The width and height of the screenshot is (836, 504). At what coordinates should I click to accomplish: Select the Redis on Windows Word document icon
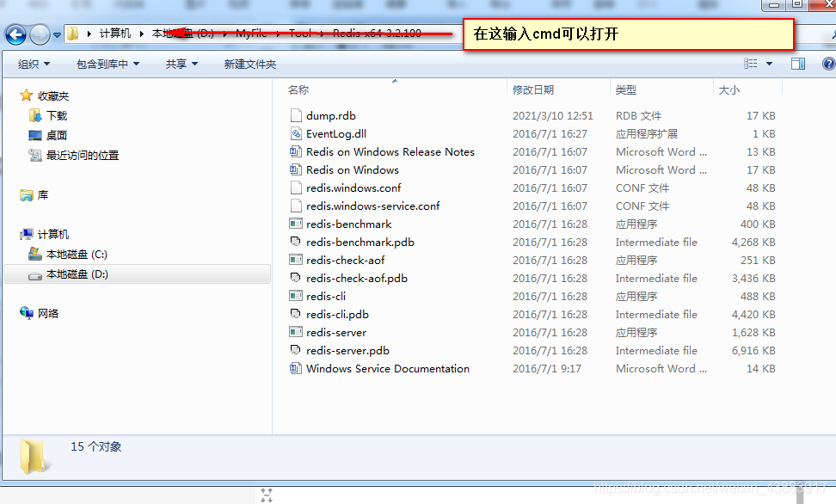(296, 169)
